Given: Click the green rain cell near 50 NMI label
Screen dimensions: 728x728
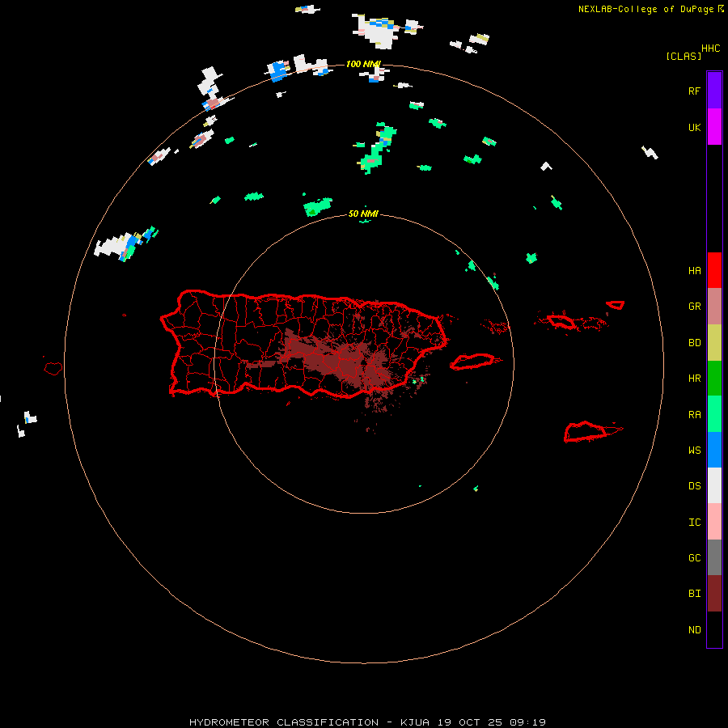Looking at the screenshot, I should [318, 206].
